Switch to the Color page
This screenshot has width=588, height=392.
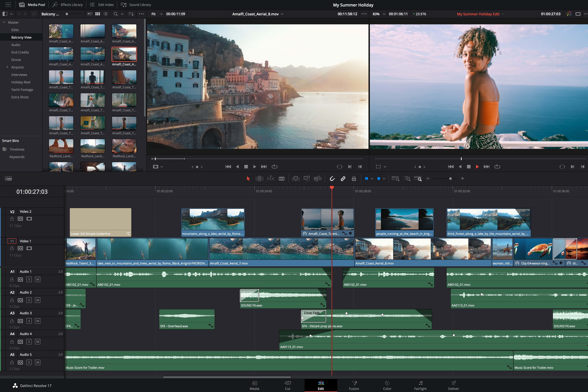pos(387,385)
